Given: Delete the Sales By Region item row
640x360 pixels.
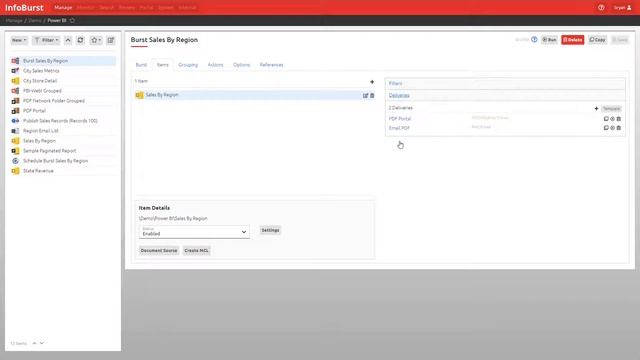Looking at the screenshot, I should click(x=372, y=95).
